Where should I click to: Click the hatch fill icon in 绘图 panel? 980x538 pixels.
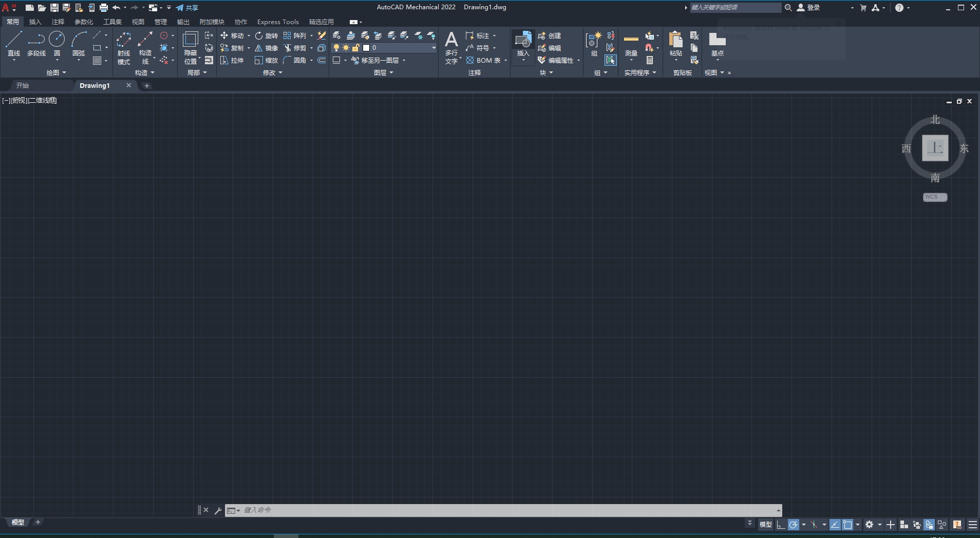(97, 61)
